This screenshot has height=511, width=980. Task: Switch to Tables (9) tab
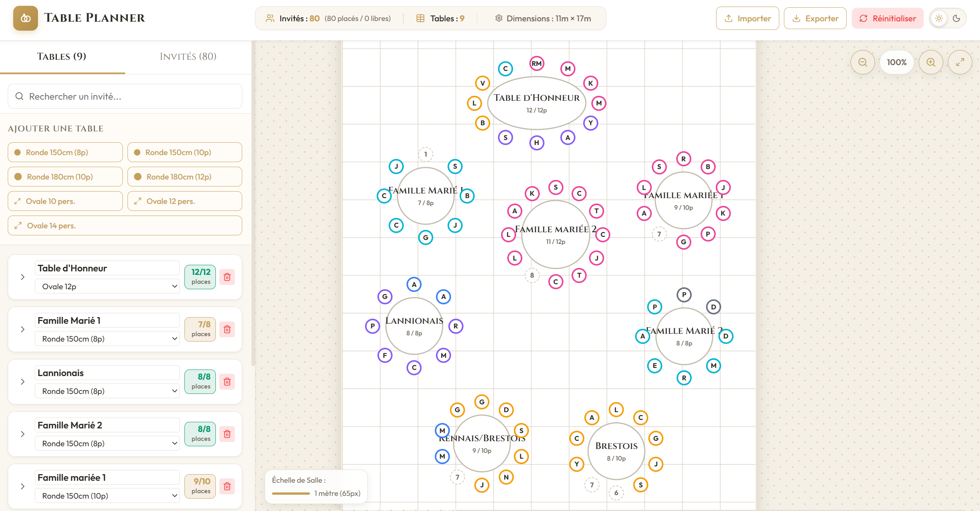pyautogui.click(x=62, y=57)
